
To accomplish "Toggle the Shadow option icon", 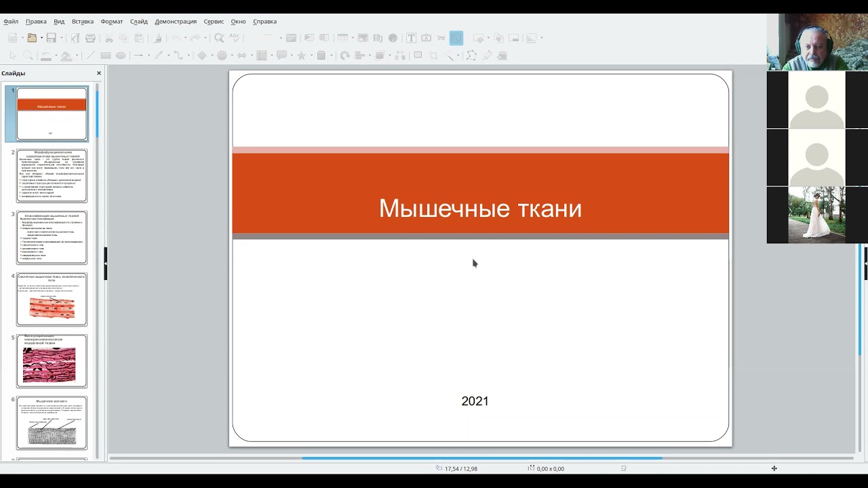I will 418,55.
